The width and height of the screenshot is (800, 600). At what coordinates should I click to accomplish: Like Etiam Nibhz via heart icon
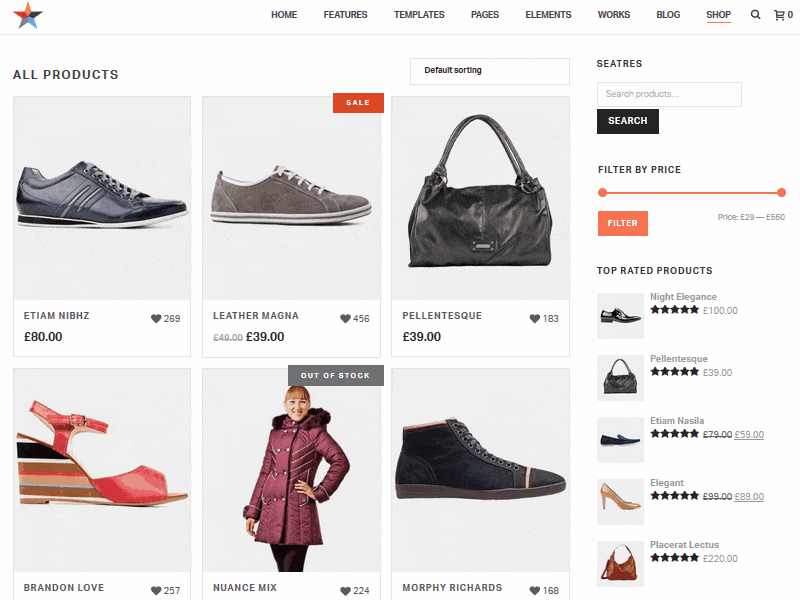(x=156, y=319)
